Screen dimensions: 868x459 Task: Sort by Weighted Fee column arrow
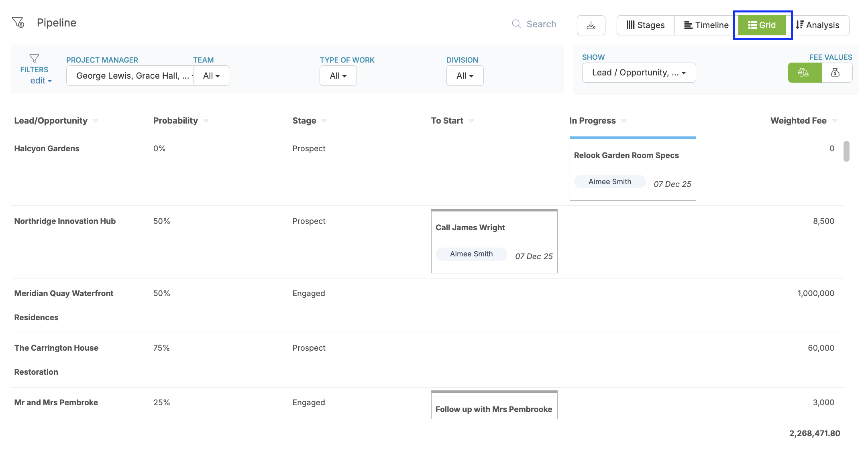(835, 121)
